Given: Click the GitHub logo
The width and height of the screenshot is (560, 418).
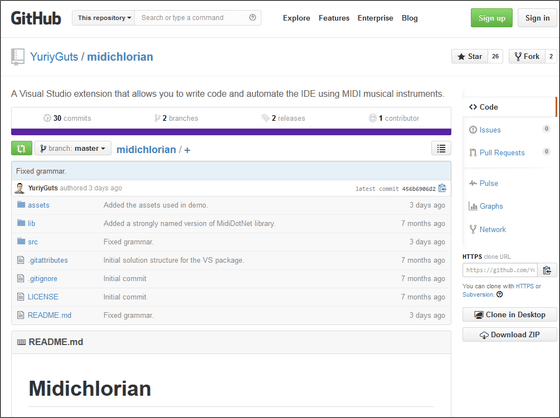Looking at the screenshot, I should 36,18.
